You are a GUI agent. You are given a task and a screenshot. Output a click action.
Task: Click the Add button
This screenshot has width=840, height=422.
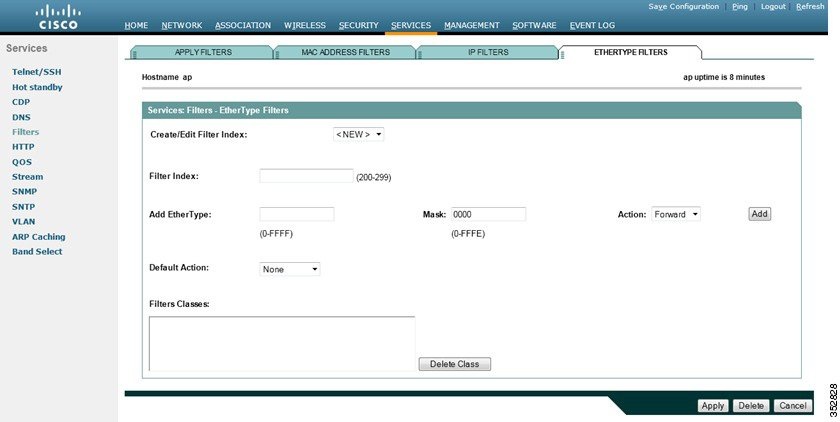[x=759, y=214]
